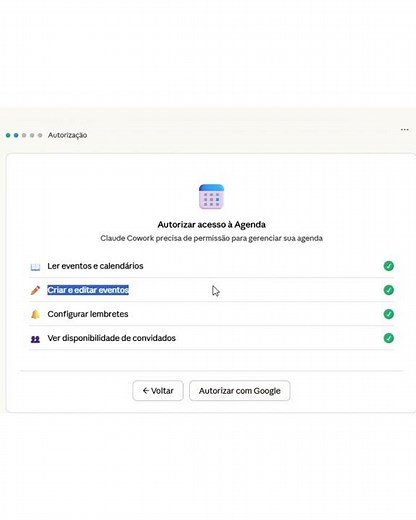This screenshot has height=520, width=416.
Task: Open the three-dot more options menu
Action: pos(405,129)
